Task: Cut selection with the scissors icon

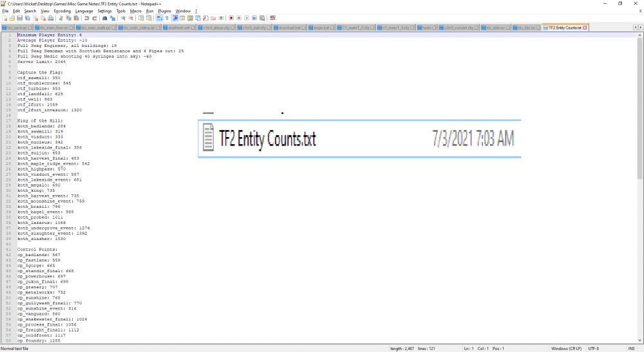Action: [61, 18]
